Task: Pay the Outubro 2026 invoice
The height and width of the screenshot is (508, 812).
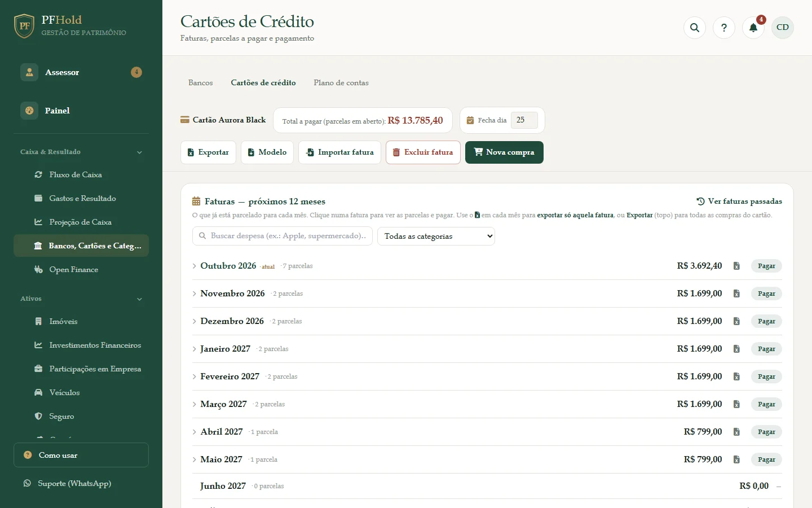Action: (x=766, y=266)
